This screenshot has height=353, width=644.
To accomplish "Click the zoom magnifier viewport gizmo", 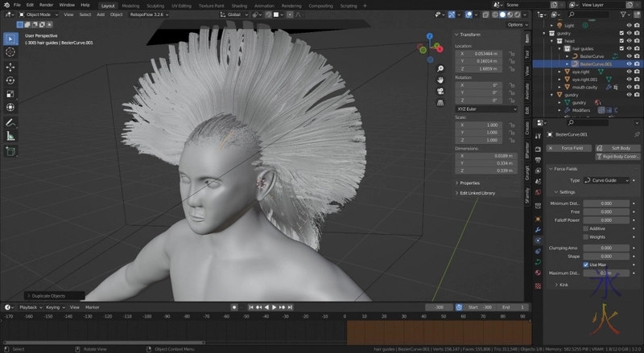I will 441,68.
